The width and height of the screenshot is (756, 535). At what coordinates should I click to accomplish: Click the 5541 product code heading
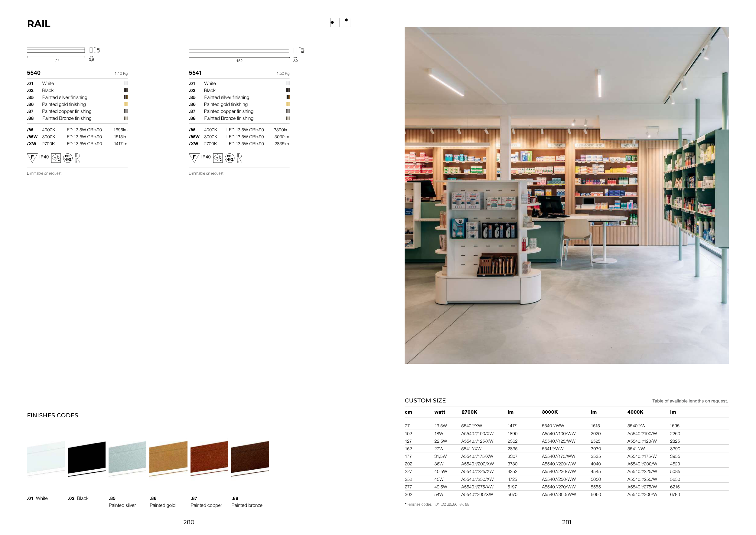[x=195, y=73]
